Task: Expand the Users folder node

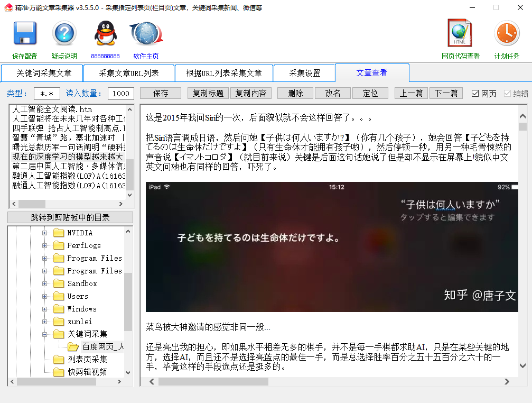Action: click(45, 296)
